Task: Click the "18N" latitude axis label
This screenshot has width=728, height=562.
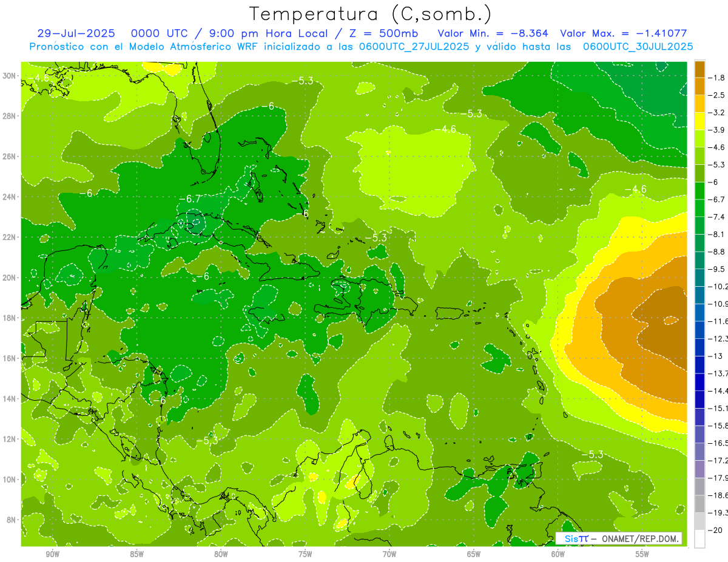Action: (x=10, y=318)
